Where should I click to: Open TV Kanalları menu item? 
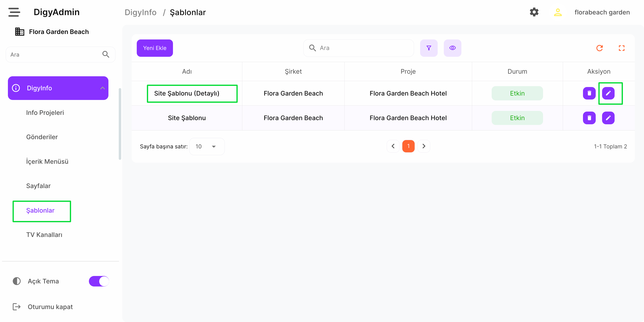coord(44,235)
